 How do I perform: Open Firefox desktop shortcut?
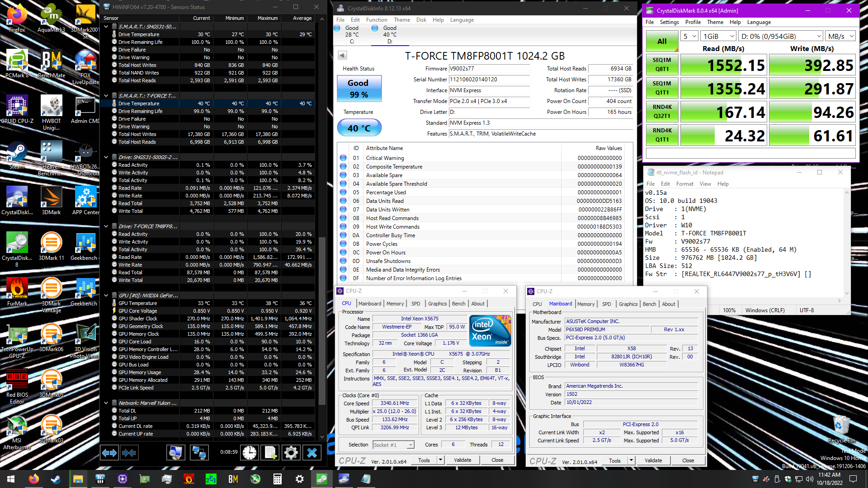coord(17,19)
